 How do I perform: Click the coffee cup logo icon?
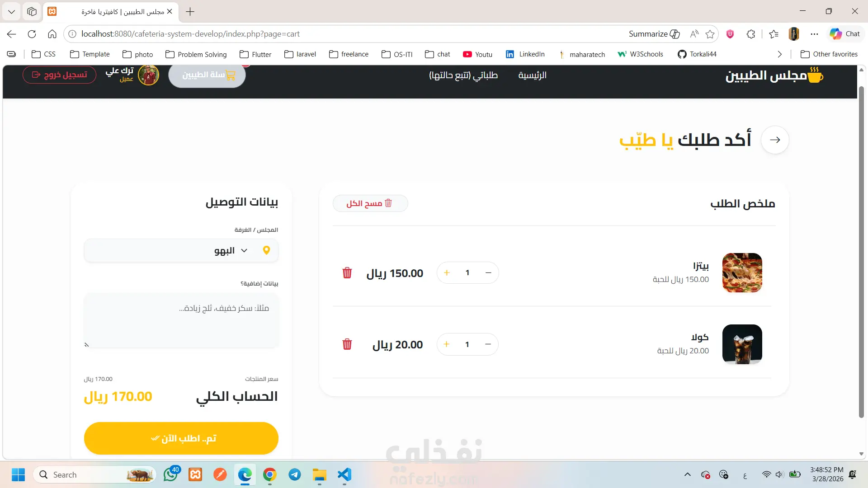[x=815, y=75]
